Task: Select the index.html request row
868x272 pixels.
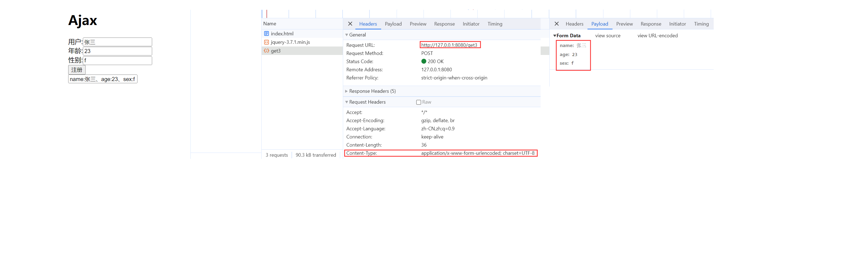Action: point(302,33)
